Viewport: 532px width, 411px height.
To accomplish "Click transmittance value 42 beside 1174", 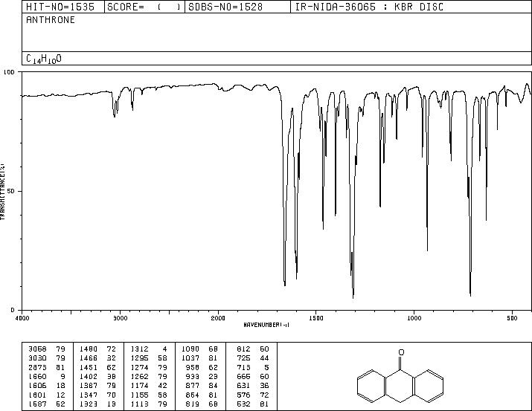I will click(162, 386).
